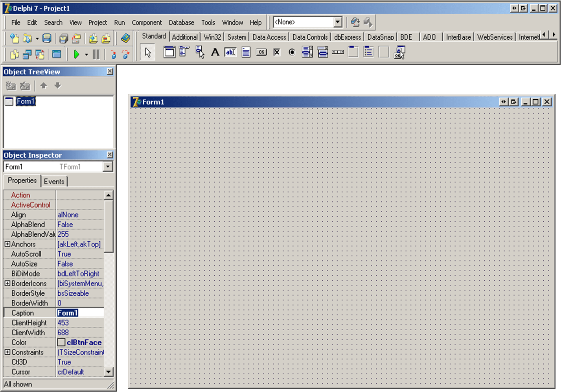
Task: Select the Panel component icon
Action: (x=384, y=52)
